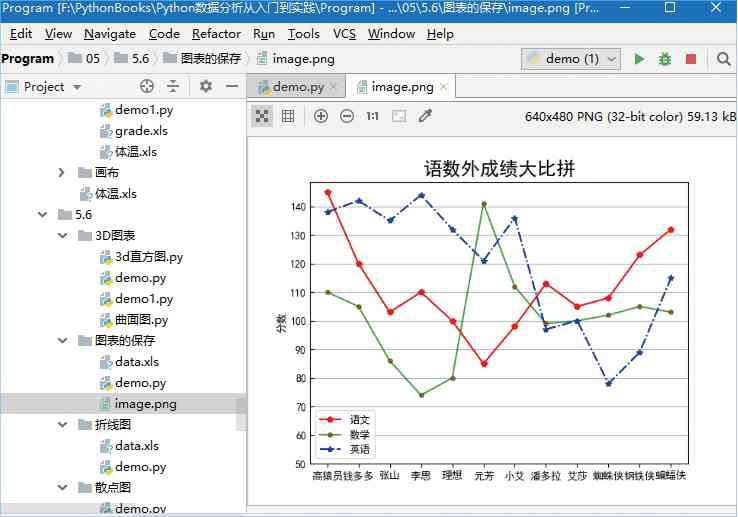Select demo.py under 折线图
Viewport: 738px width, 517px height.
133,467
